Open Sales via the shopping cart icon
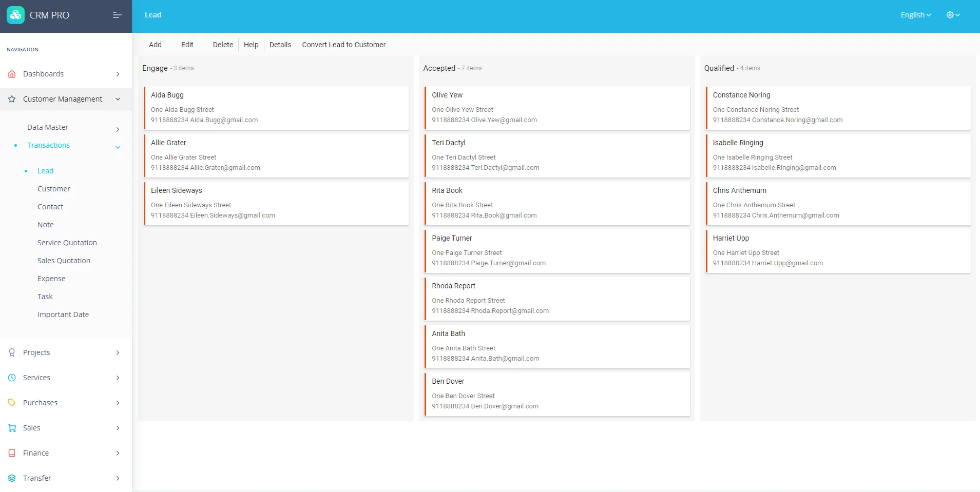Viewport: 980px width, 492px height. point(11,428)
